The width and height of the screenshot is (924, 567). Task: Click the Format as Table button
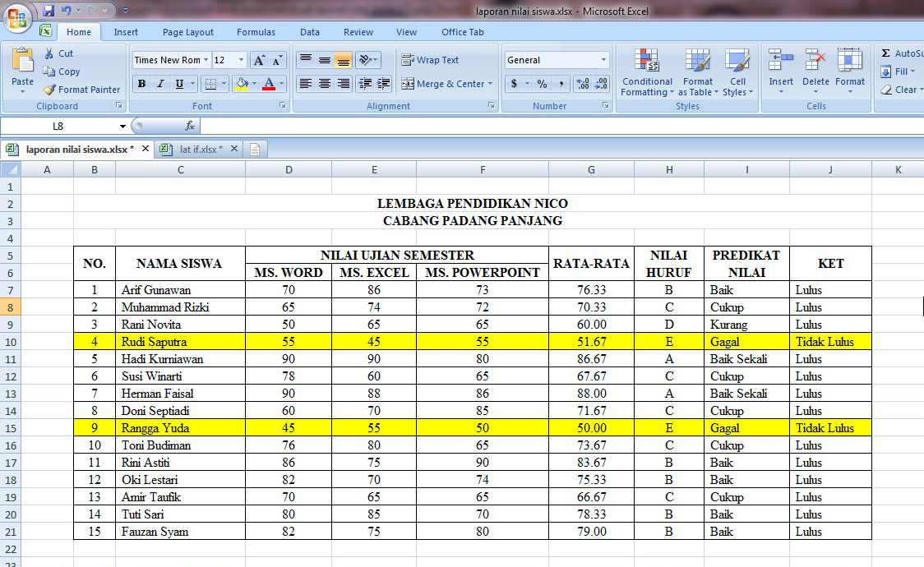coord(698,73)
